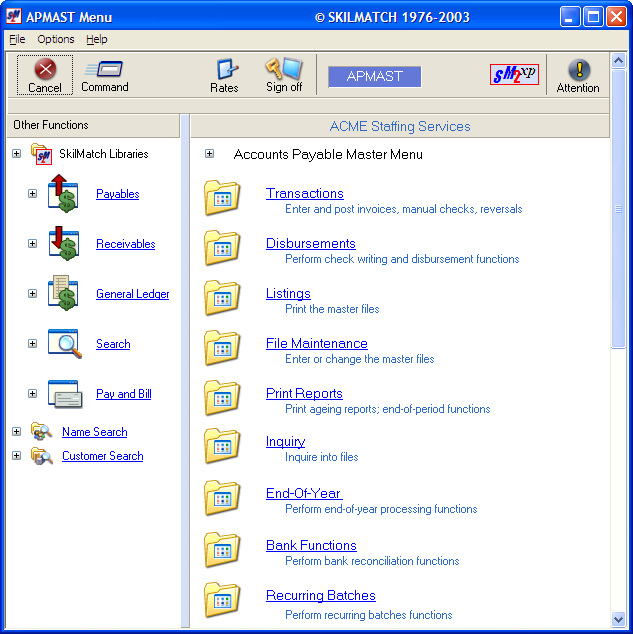The image size is (633, 634).
Task: Select the Accounts Payable Master Menu heading
Action: click(x=328, y=154)
